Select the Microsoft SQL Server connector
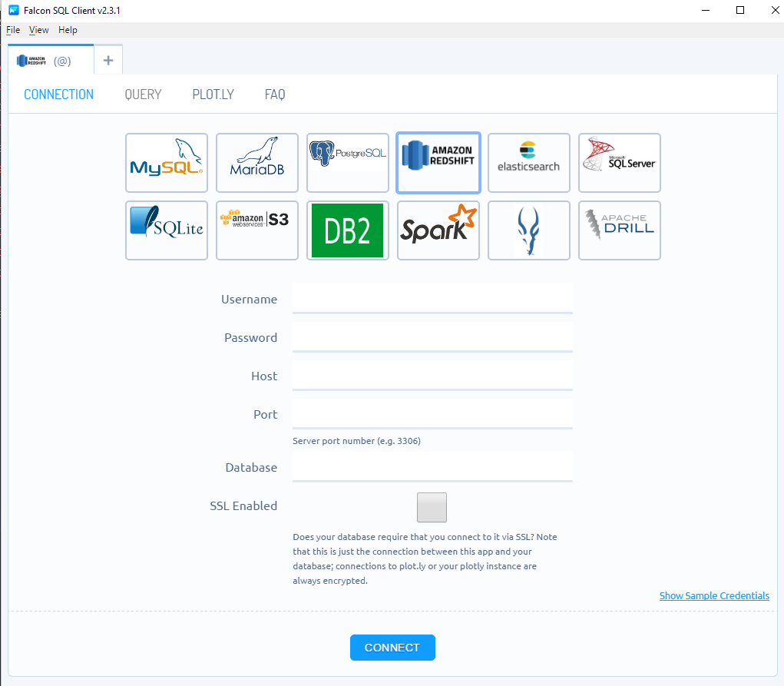Image resolution: width=784 pixels, height=686 pixels. [619, 163]
